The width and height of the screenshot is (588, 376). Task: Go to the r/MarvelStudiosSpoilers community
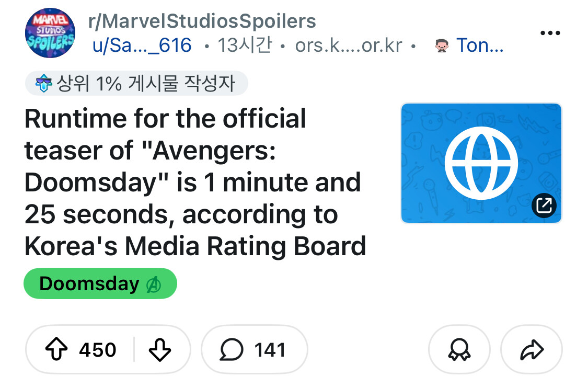[x=203, y=21]
